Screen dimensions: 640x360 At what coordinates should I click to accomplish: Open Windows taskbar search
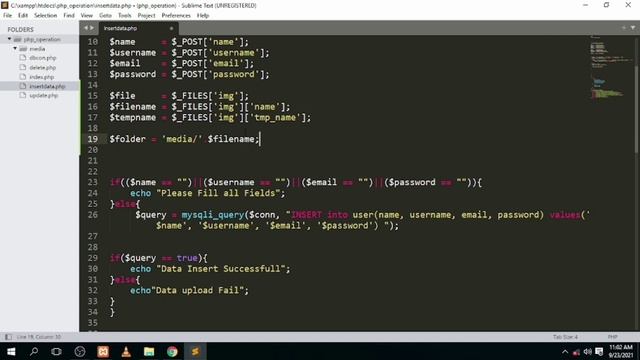pyautogui.click(x=34, y=351)
